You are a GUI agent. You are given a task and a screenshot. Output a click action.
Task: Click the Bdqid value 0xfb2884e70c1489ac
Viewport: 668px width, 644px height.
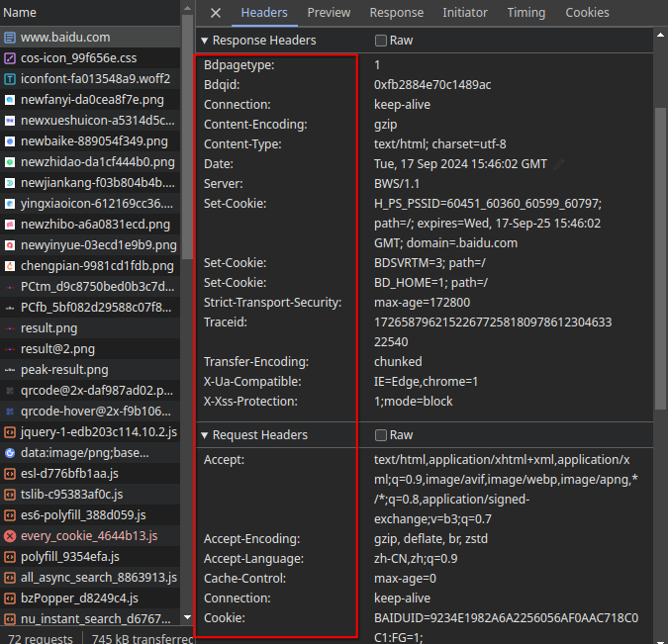[432, 85]
